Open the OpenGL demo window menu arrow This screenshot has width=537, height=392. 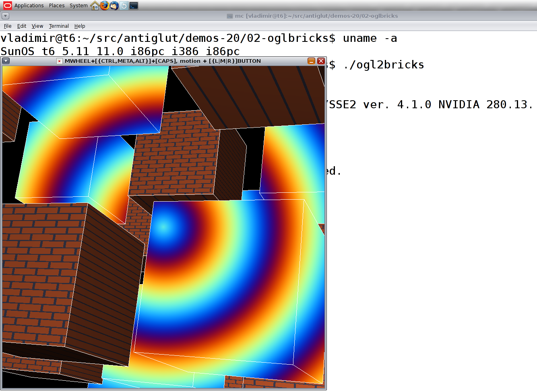[x=6, y=61]
